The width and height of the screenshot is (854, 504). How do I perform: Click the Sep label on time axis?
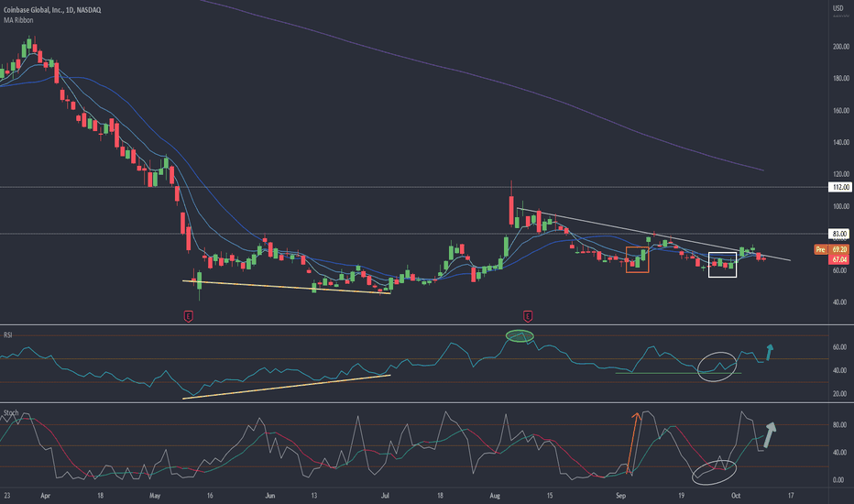click(x=620, y=495)
